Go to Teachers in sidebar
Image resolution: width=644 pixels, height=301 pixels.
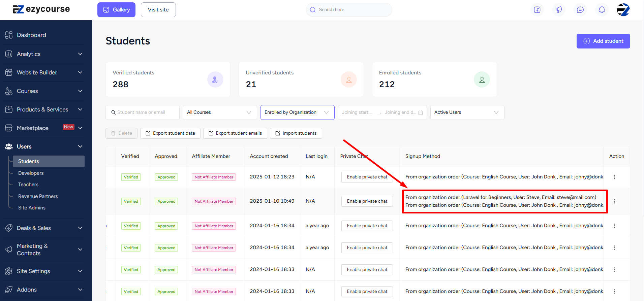[x=28, y=185]
